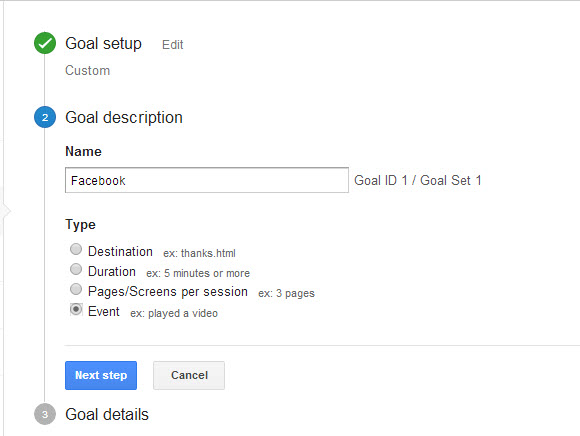Select the Event radio button
The height and width of the screenshot is (436, 580).
[76, 309]
